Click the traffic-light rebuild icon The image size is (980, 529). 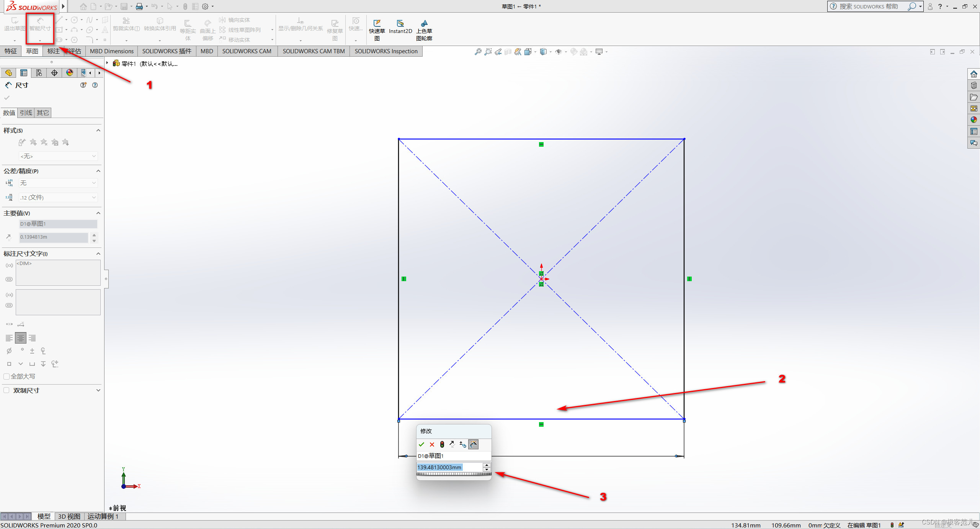coord(442,444)
